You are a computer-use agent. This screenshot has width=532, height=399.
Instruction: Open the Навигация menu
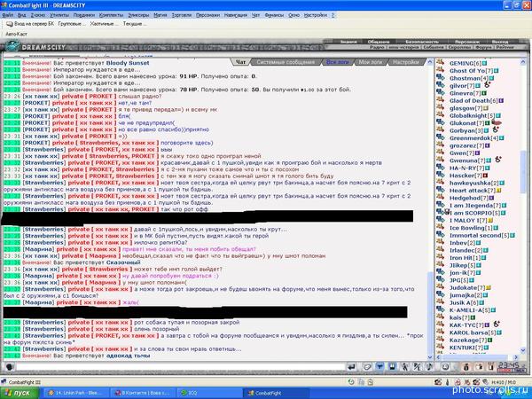pyautogui.click(x=236, y=15)
